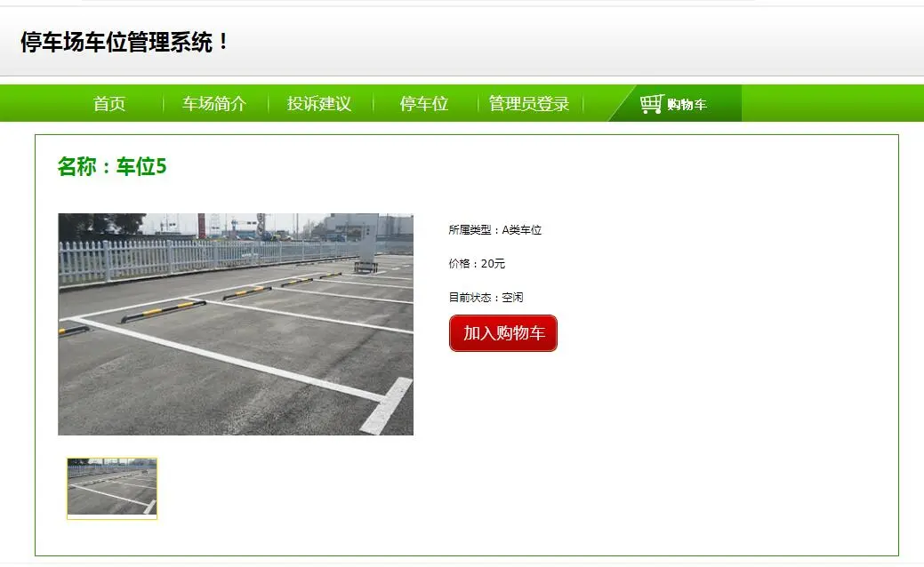The height and width of the screenshot is (567, 924).
Task: Click the shopping cart icon in the navigation bar
Action: click(652, 104)
